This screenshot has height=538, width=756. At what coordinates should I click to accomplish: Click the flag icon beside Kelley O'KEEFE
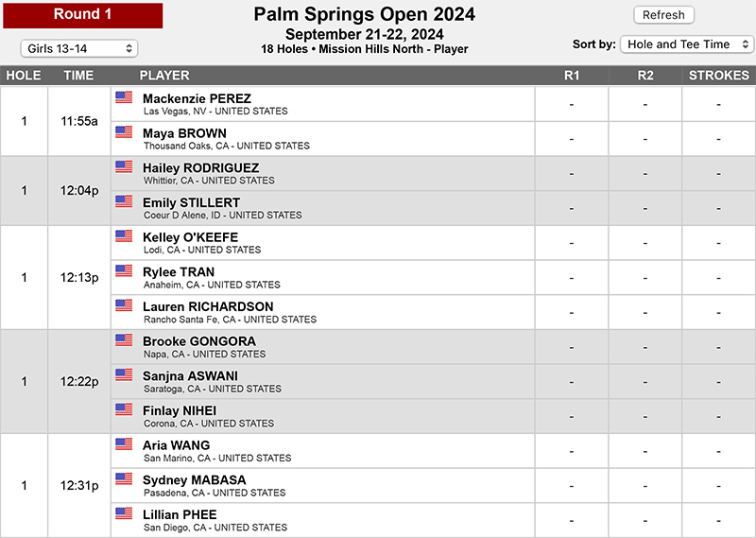pos(124,236)
